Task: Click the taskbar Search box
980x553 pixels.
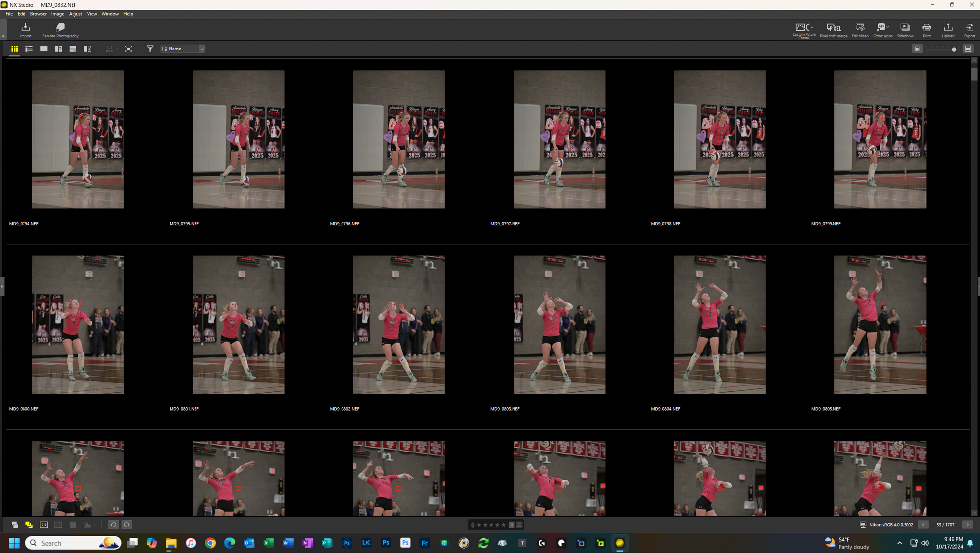Action: (73, 543)
